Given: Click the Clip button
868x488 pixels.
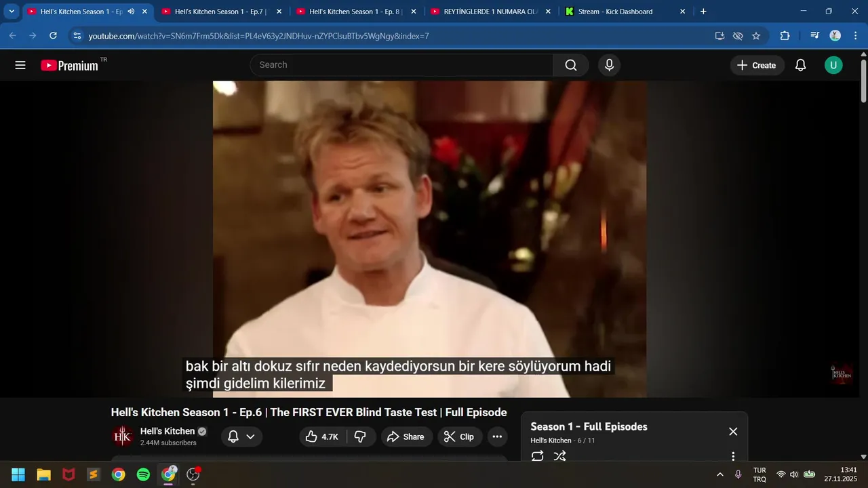Looking at the screenshot, I should click(x=460, y=436).
